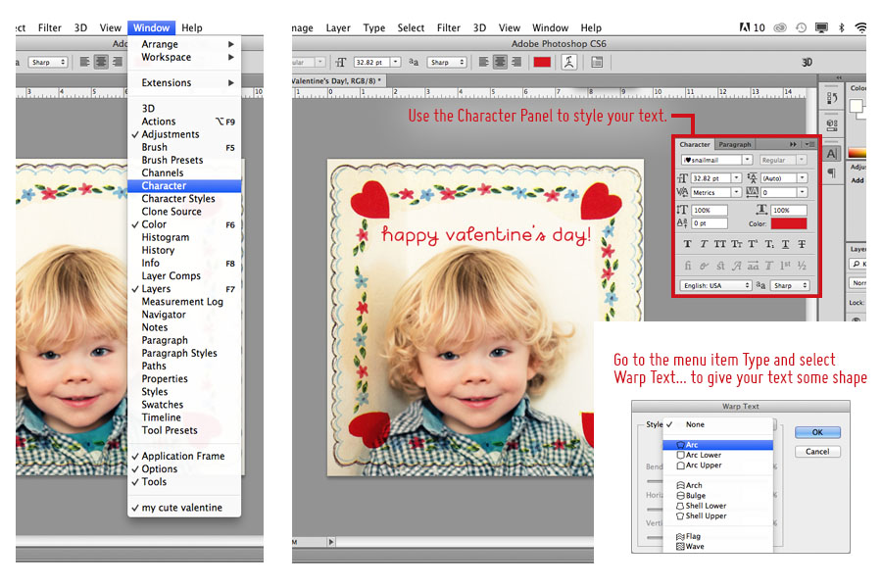The image size is (882, 588).
Task: Click OK in the Warp Text dialog
Action: coord(817,432)
